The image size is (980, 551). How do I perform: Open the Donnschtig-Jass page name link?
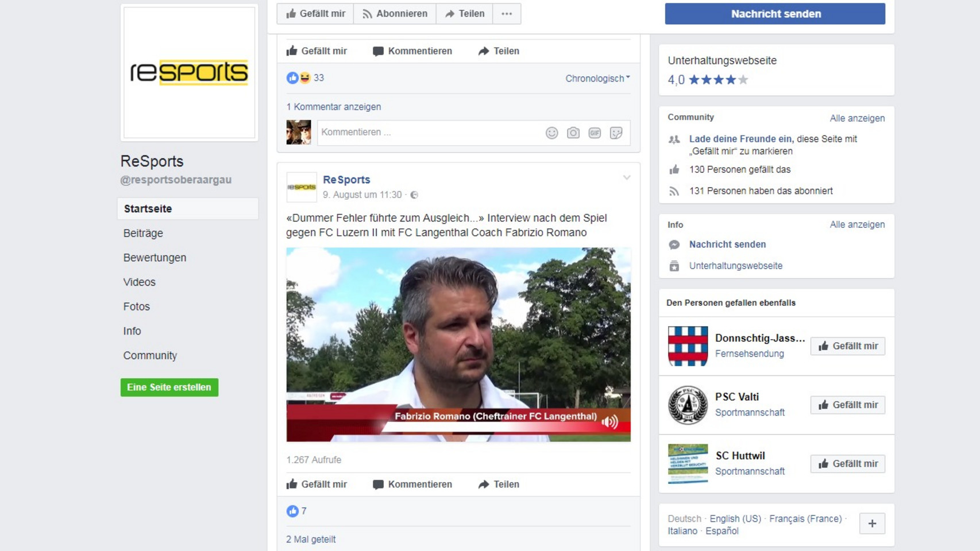pos(760,338)
